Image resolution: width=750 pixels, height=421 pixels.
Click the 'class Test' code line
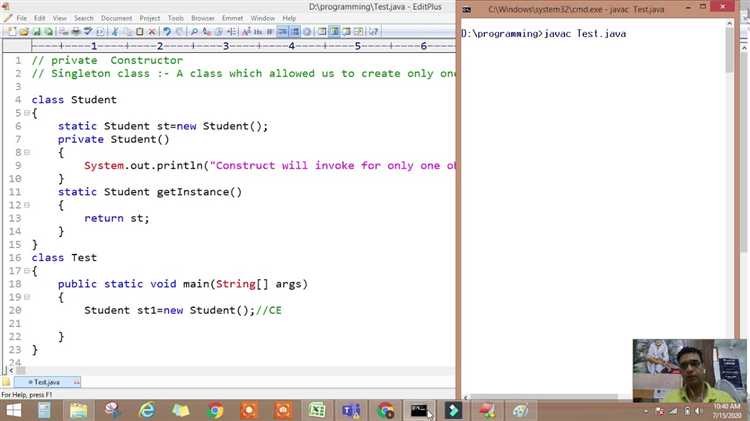click(64, 257)
